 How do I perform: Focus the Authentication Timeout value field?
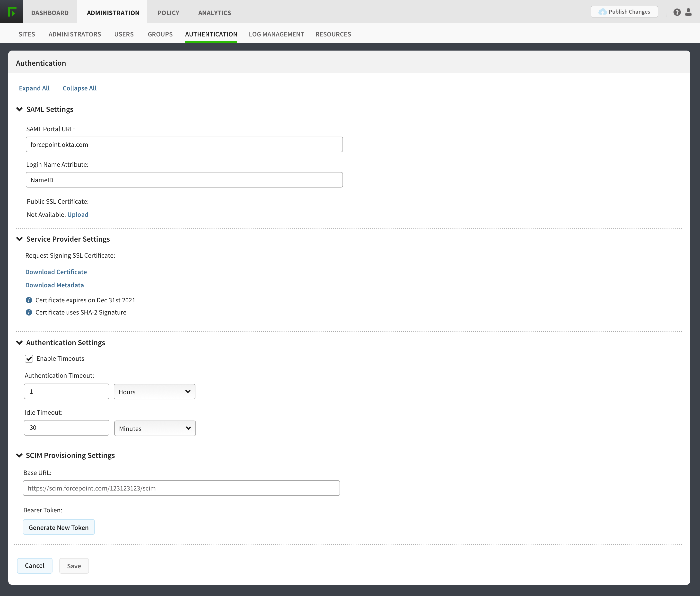[67, 392]
